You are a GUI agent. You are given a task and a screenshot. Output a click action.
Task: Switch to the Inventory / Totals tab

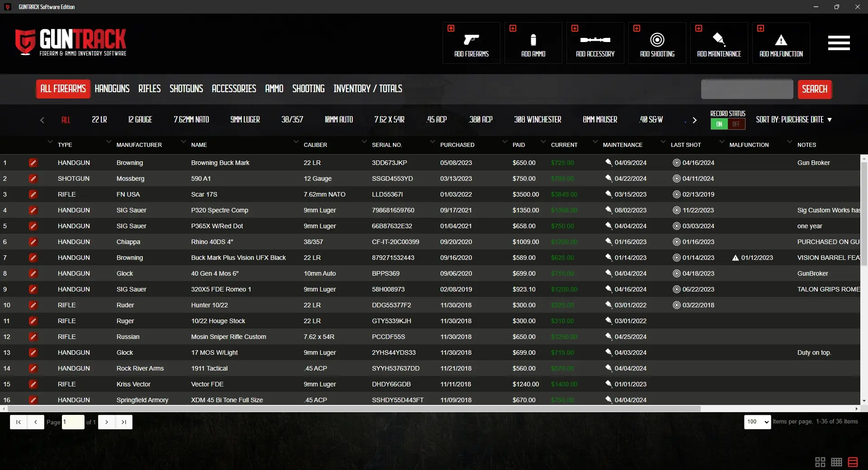tap(368, 89)
